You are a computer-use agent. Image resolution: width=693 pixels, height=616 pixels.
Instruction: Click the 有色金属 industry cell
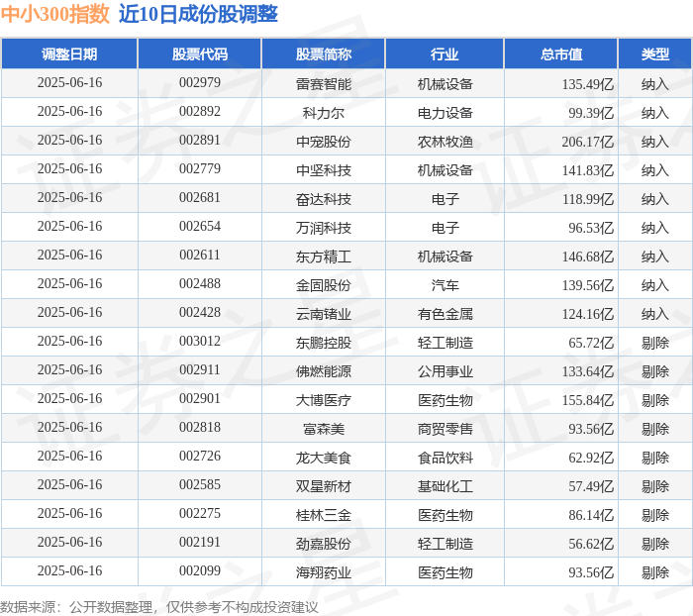pyautogui.click(x=445, y=314)
